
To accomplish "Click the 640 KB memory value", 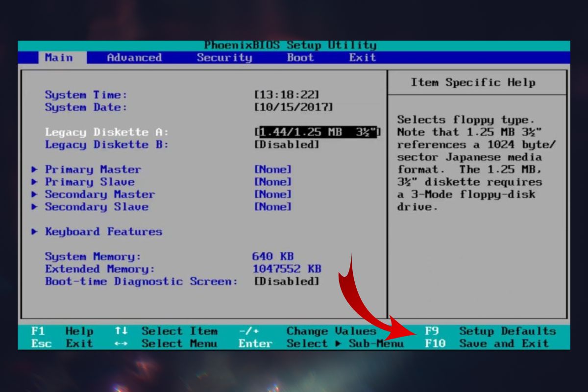I will pos(272,257).
